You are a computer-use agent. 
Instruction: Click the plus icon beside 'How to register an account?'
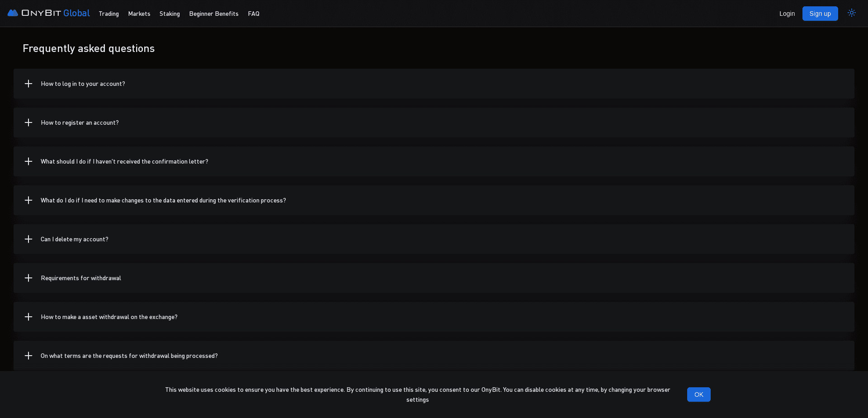coord(28,122)
